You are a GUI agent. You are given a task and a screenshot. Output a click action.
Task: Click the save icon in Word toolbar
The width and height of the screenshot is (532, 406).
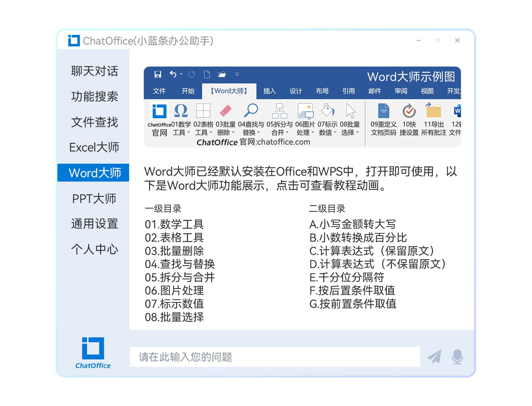tap(158, 74)
